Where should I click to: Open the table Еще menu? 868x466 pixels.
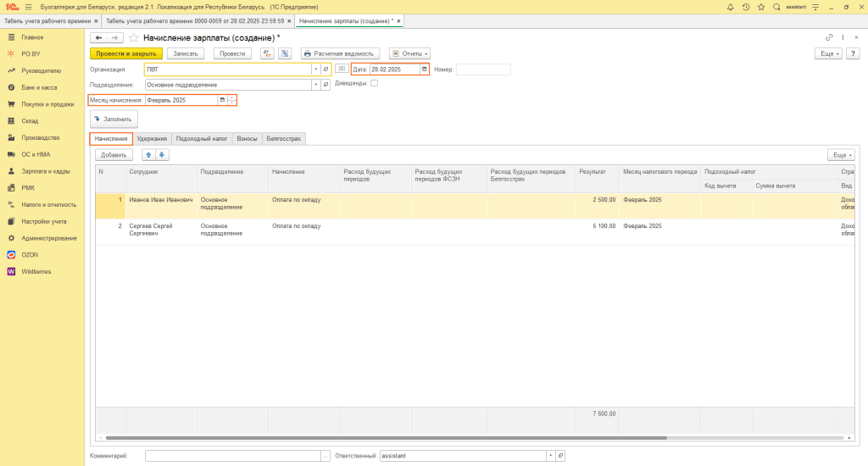(841, 155)
